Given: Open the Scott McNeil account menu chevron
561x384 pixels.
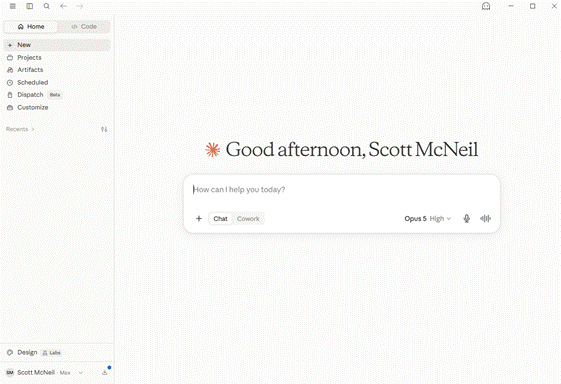Looking at the screenshot, I should click(81, 373).
